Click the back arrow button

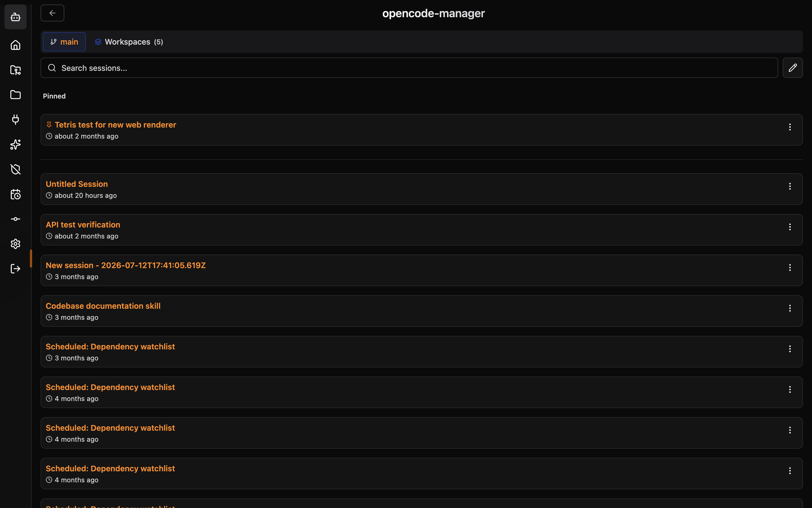(x=52, y=13)
